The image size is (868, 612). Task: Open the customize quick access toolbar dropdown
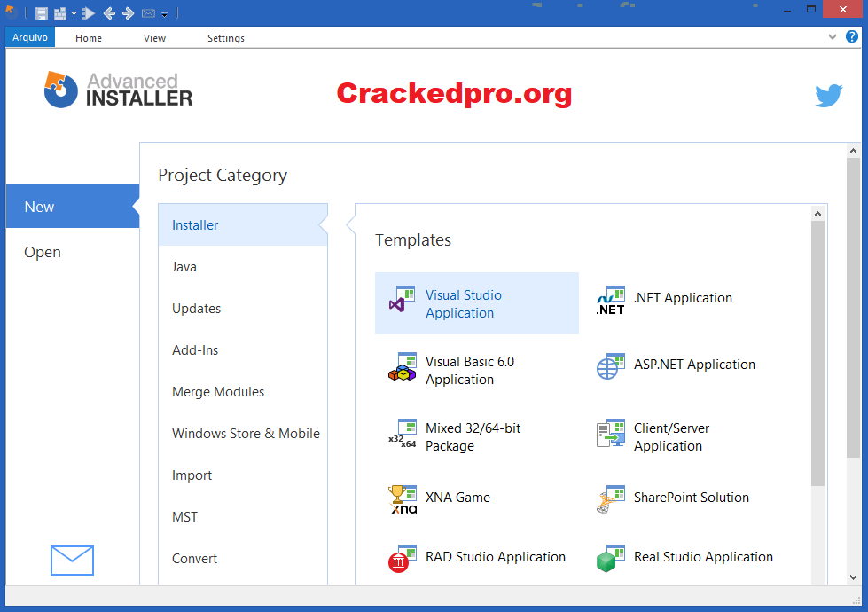164,14
